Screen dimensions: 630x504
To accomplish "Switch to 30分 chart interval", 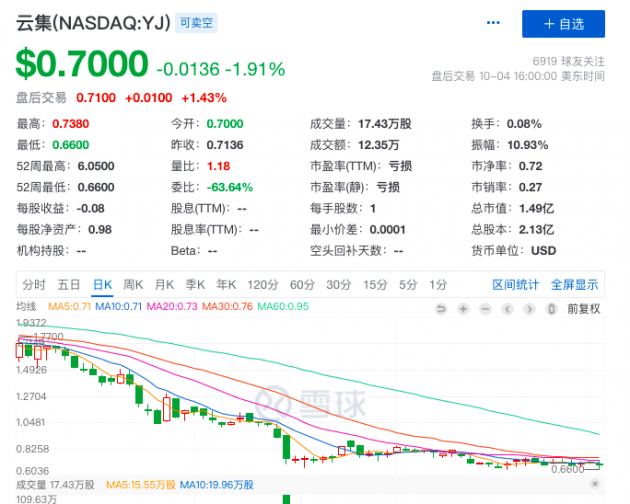I will point(339,285).
